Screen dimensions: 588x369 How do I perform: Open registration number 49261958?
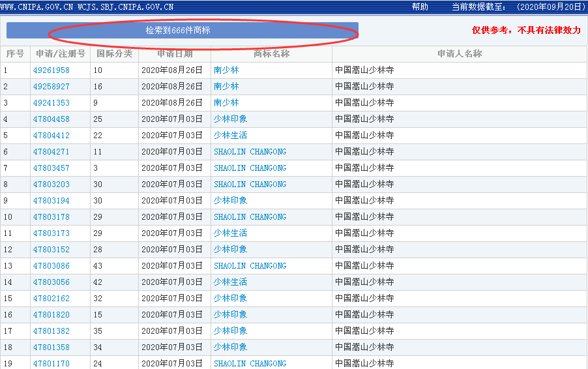click(51, 70)
